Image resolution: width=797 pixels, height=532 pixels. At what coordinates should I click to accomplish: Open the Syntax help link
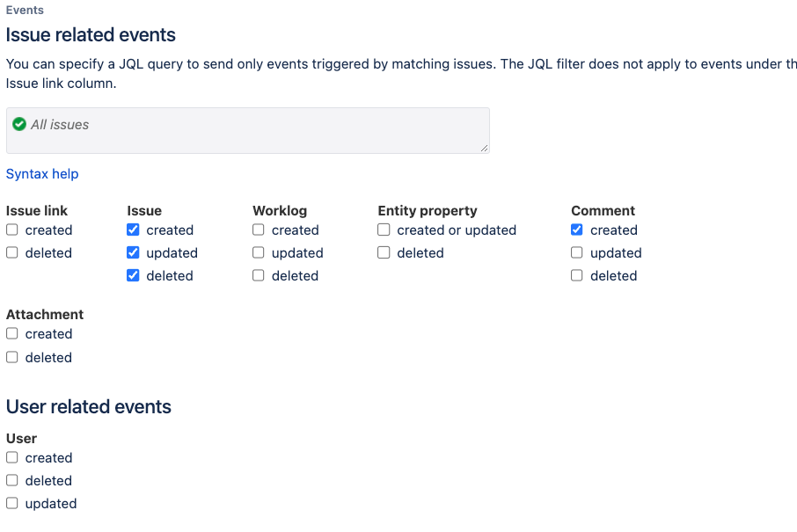(x=42, y=174)
